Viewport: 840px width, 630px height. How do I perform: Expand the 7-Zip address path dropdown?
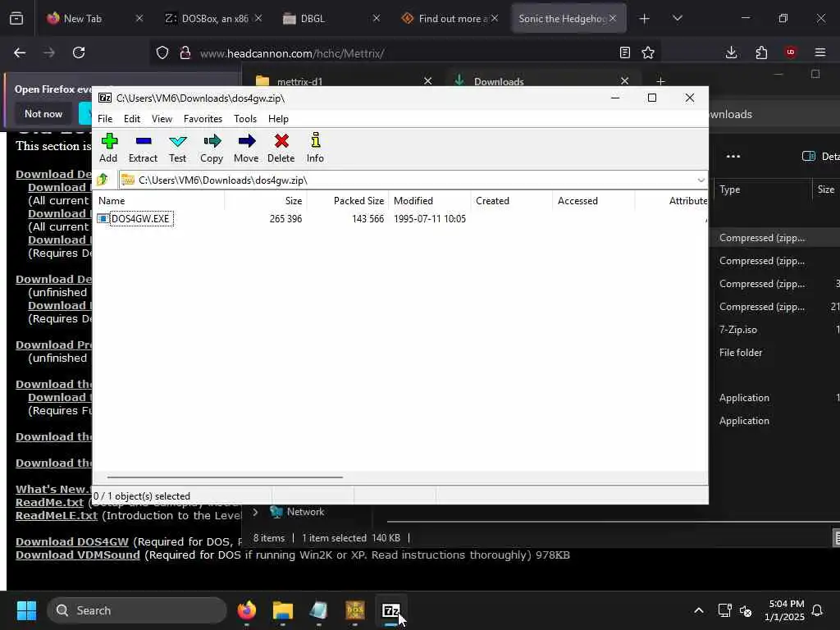click(x=701, y=180)
